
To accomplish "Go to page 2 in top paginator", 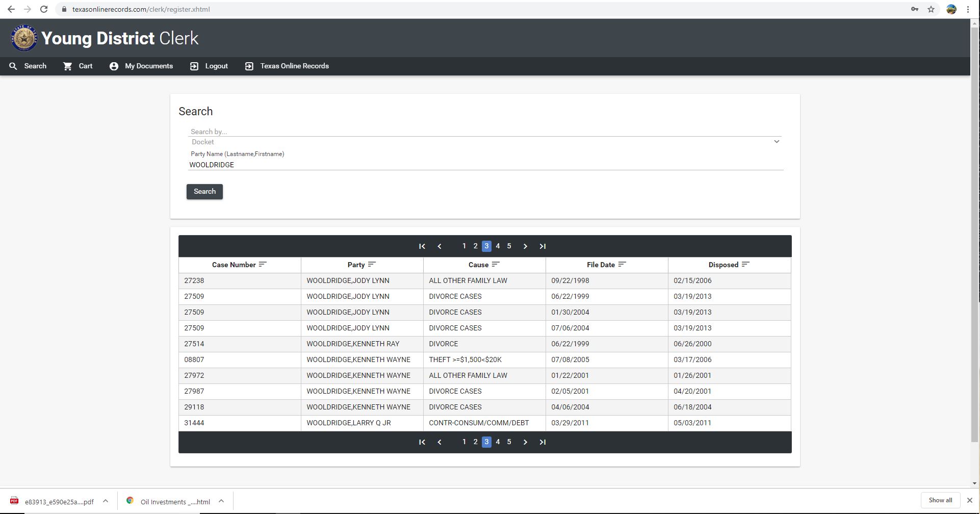I will (x=475, y=246).
